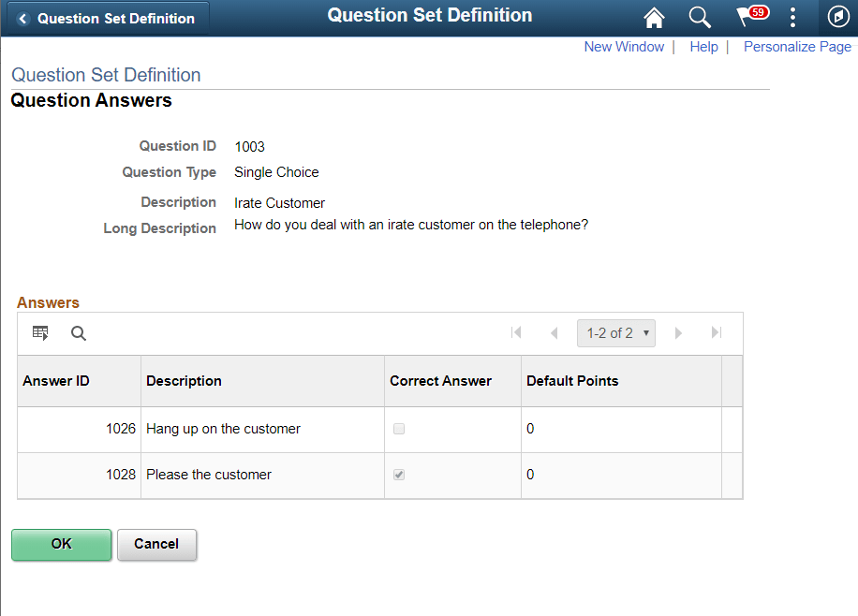The image size is (858, 616).
Task: Open the Actions List three-dot menu
Action: point(792,17)
